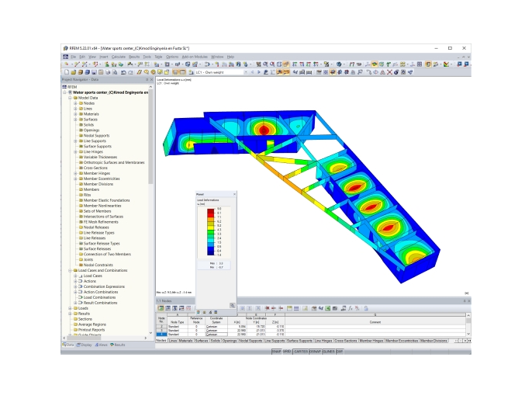This screenshot has width=532, height=399.
Task: Click the Excel export icon in table toolbar
Action: click(327, 308)
